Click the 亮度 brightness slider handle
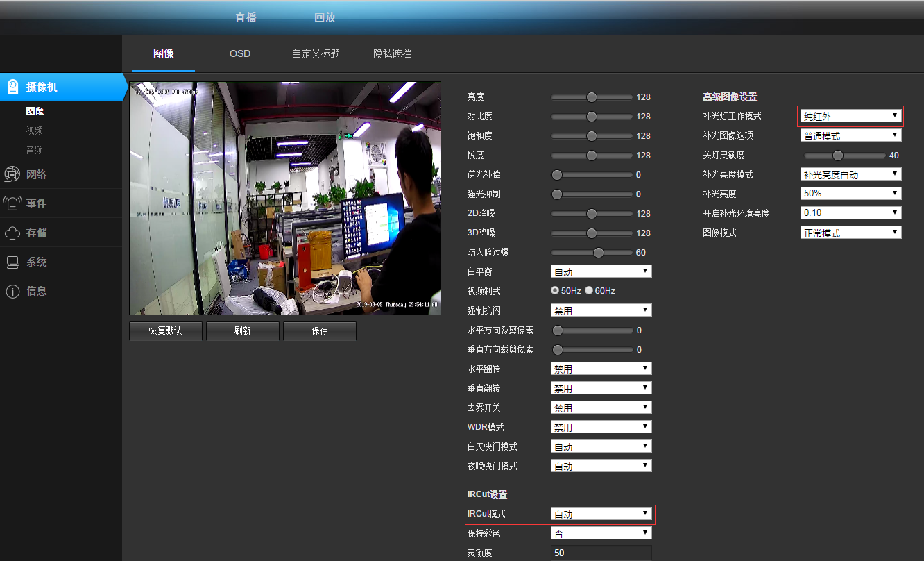Screen dimensions: 924x561 tap(592, 97)
